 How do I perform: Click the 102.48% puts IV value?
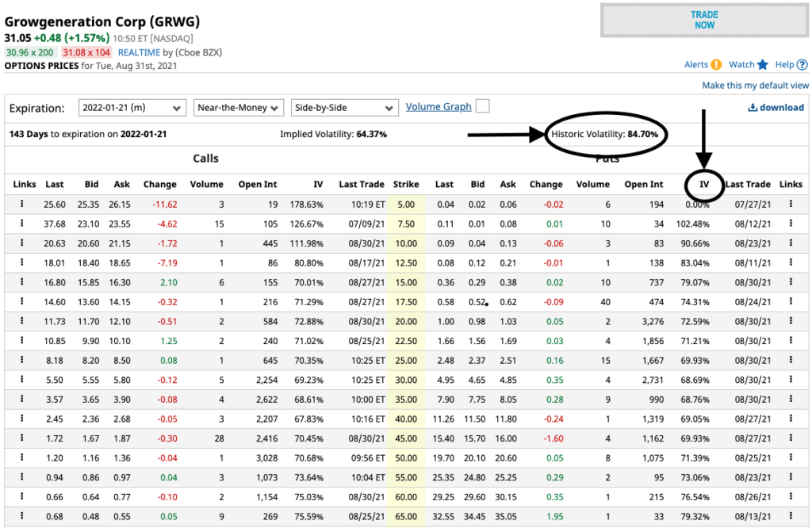[x=692, y=224]
